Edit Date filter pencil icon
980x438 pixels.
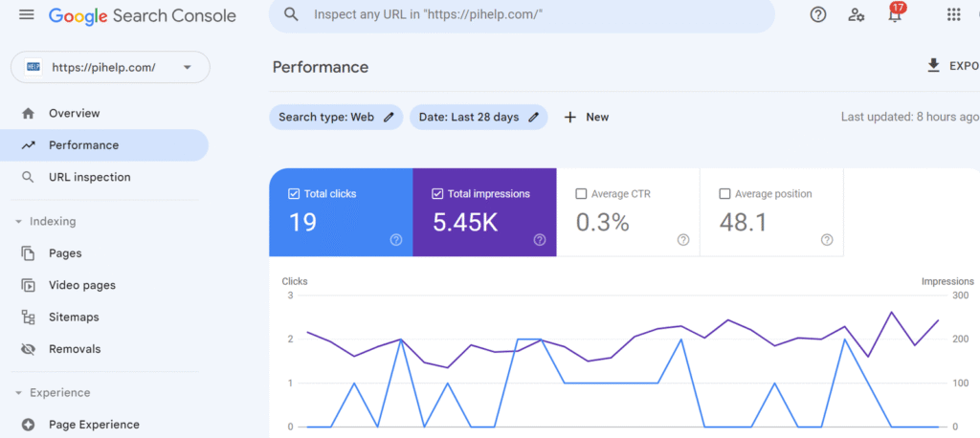point(533,117)
